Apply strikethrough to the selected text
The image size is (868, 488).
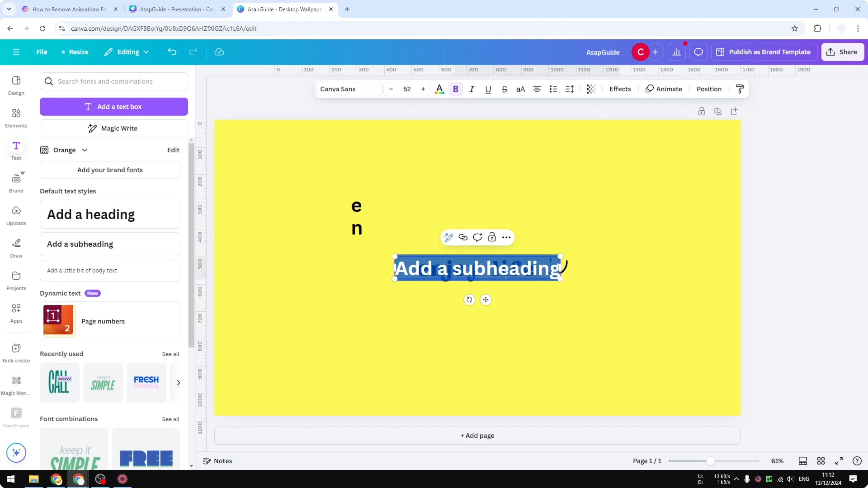click(505, 89)
